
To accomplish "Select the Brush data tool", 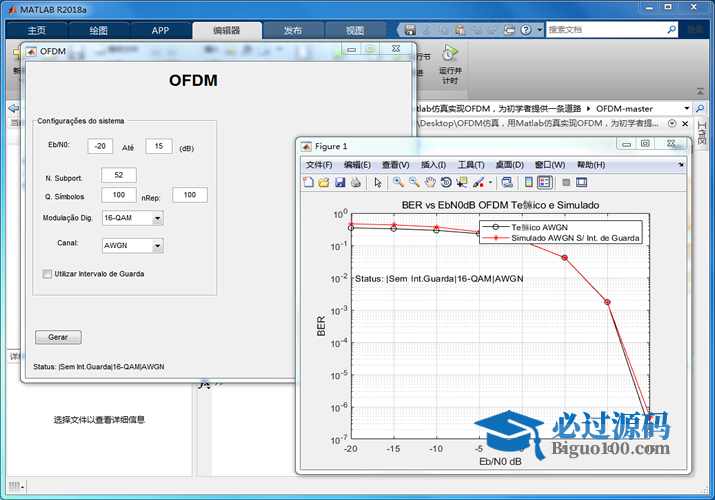I will click(478, 182).
